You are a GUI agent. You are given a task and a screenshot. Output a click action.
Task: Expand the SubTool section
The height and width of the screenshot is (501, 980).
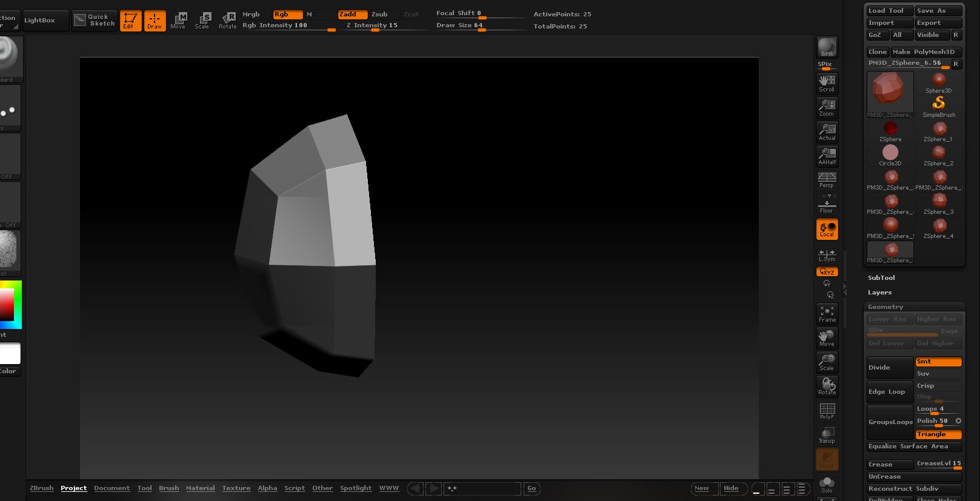pos(881,278)
